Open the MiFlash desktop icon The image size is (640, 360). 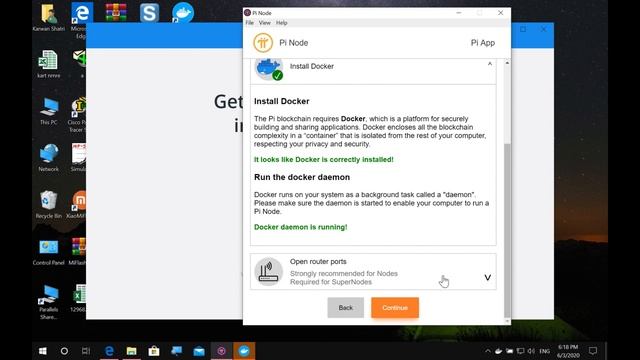(x=78, y=252)
